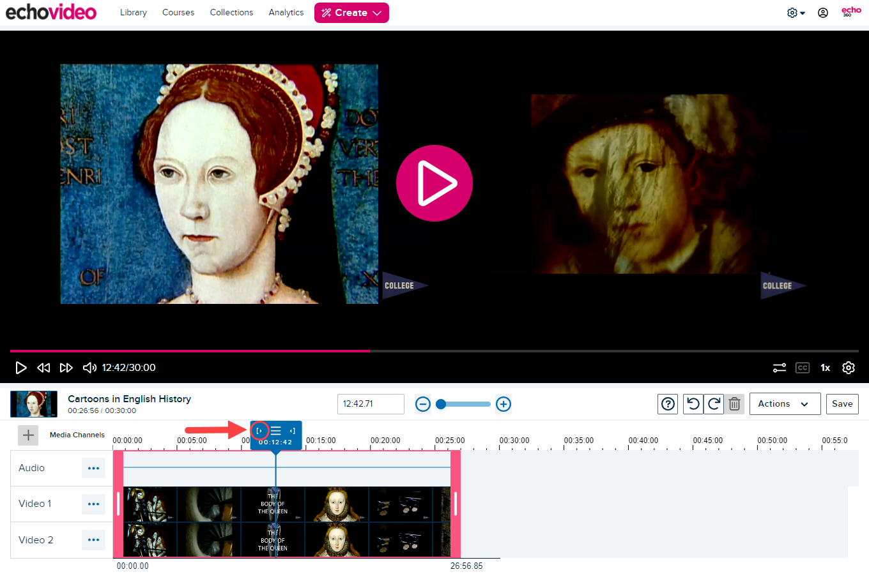Click the 12:42.71 time input field
Viewport: 869px width, 588px height.
[371, 404]
